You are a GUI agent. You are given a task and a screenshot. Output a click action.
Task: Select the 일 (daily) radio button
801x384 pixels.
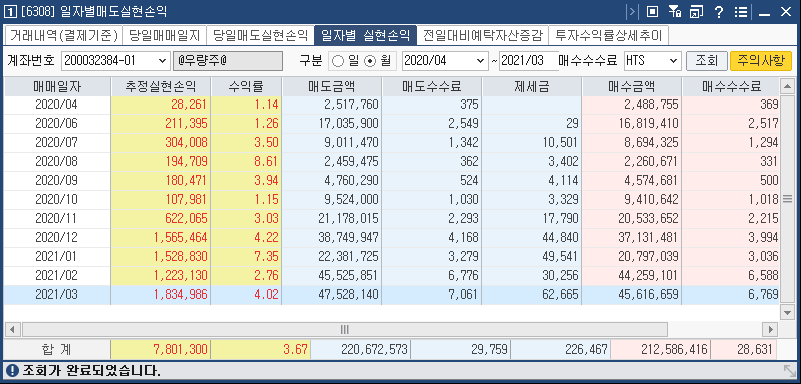pos(338,61)
